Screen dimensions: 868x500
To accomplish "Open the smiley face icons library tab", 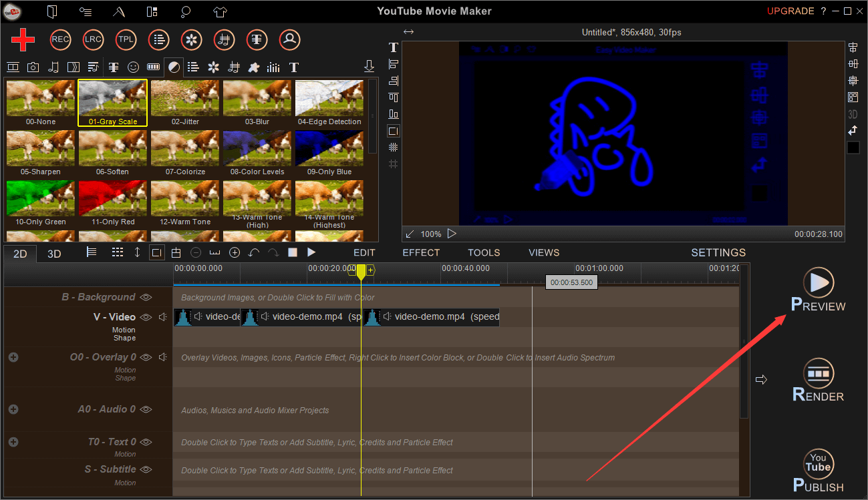I will pos(134,67).
